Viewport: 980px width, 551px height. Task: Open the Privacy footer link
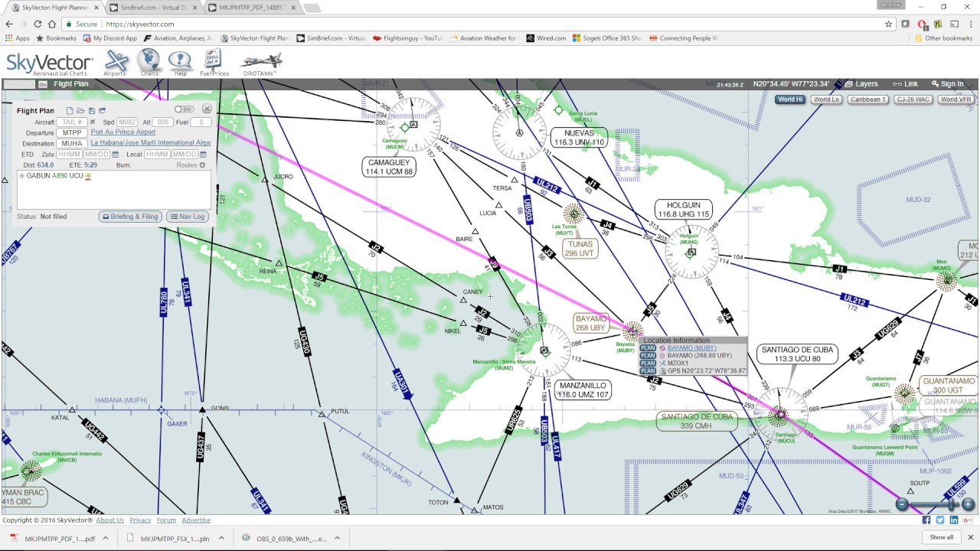[140, 520]
